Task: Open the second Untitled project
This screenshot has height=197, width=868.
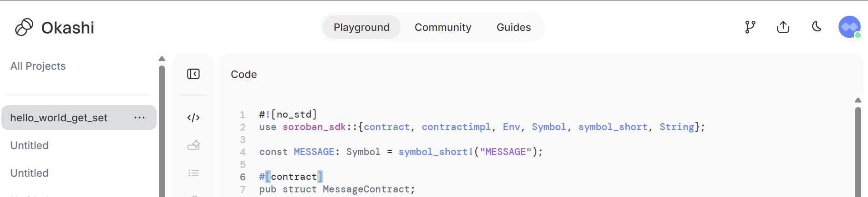Action: point(29,173)
